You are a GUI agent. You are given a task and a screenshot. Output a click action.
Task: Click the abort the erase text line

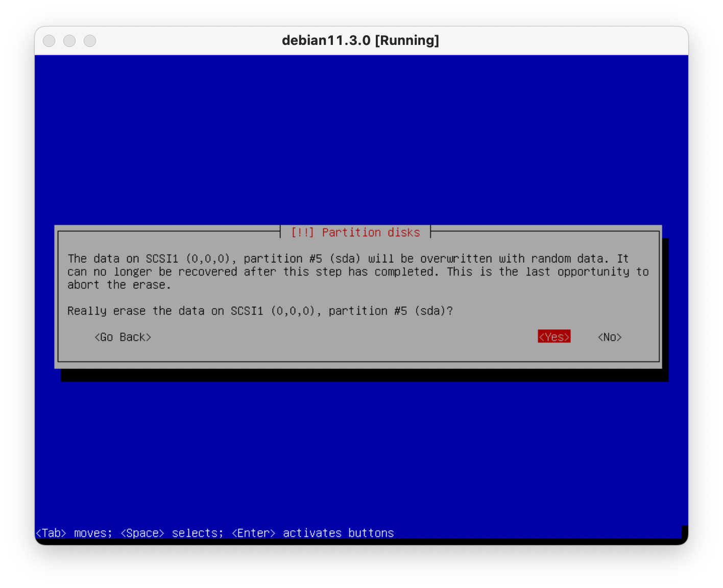tap(119, 285)
